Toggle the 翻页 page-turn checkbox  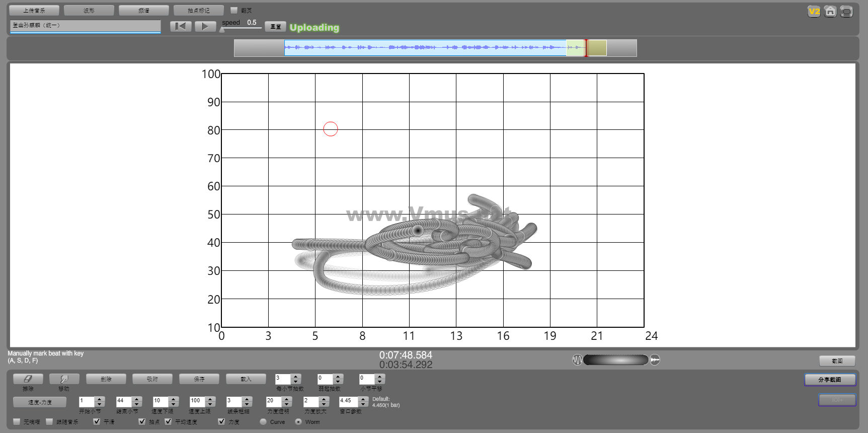click(x=234, y=10)
